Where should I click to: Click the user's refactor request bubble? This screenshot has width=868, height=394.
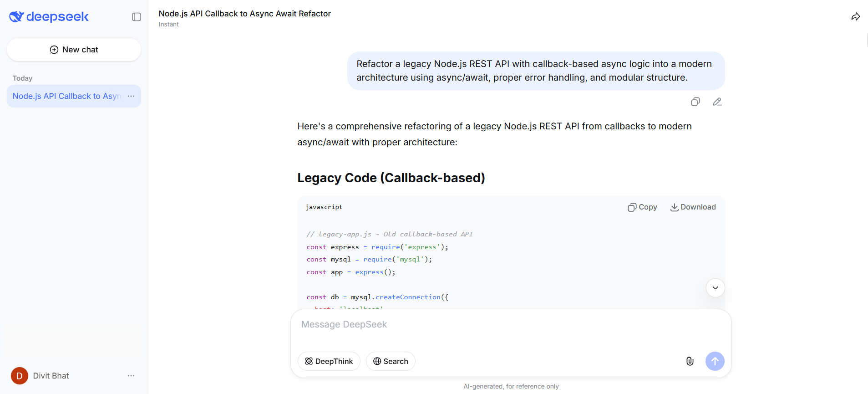pyautogui.click(x=536, y=71)
